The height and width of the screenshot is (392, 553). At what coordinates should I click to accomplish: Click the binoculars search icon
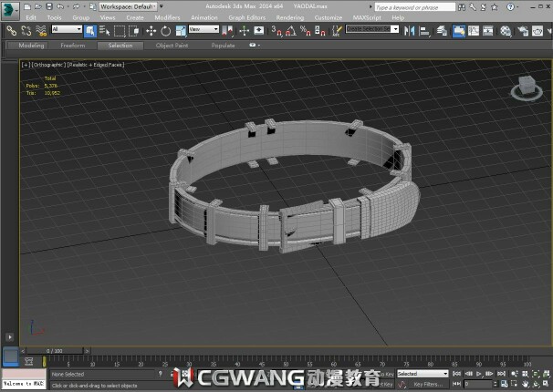pos(462,7)
